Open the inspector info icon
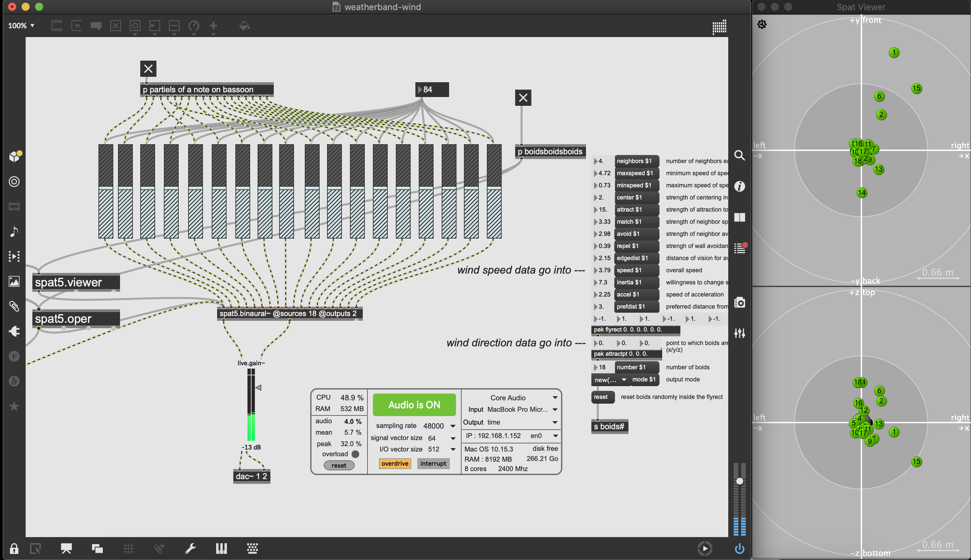 739,187
